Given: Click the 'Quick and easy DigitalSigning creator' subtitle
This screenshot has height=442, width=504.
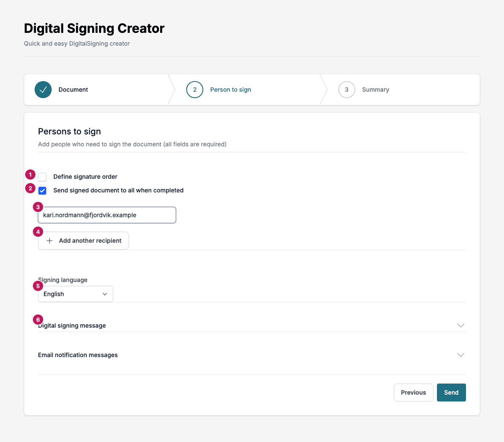Looking at the screenshot, I should click(77, 44).
